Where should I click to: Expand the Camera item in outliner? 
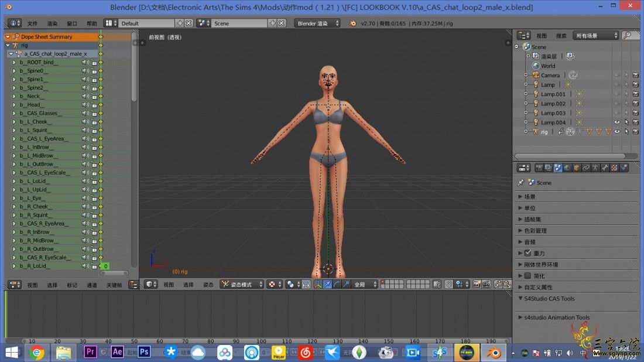tap(526, 75)
